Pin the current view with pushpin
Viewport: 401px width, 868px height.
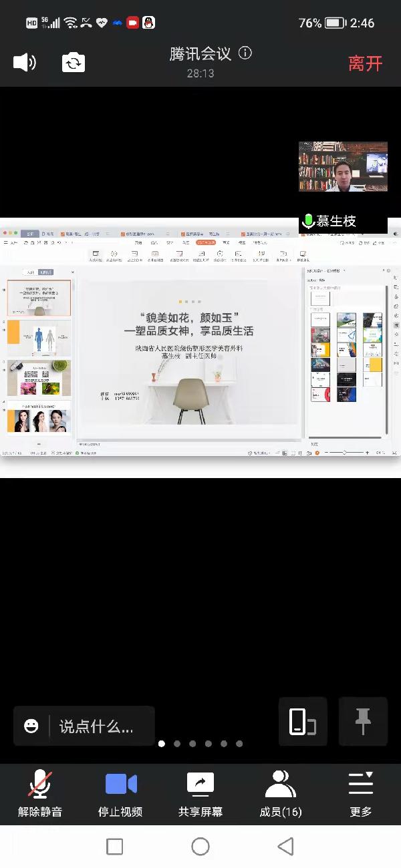click(x=363, y=722)
